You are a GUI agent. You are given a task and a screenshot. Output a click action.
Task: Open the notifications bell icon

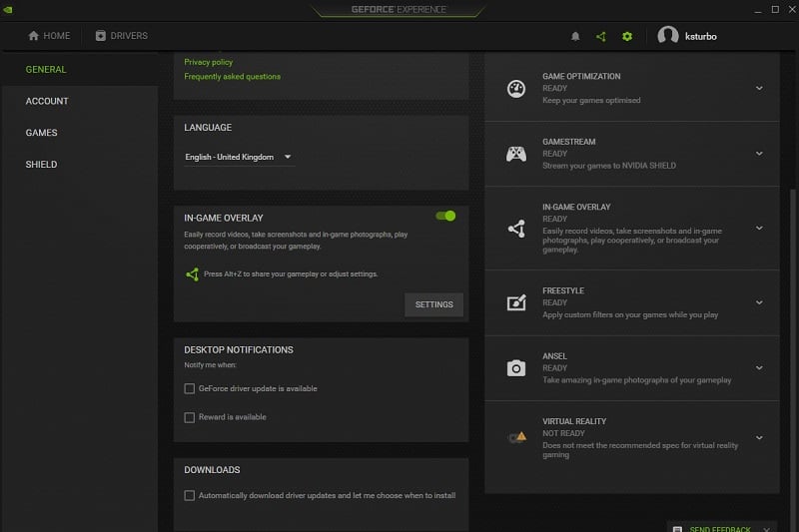[575, 36]
